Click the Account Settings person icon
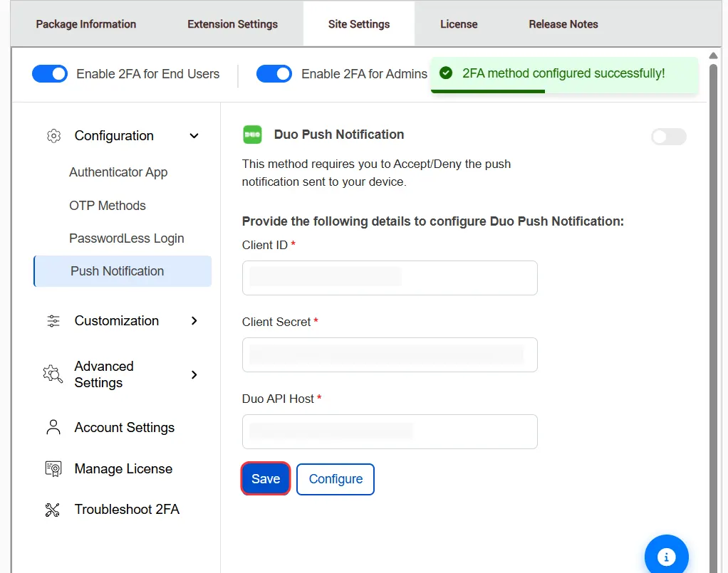 tap(53, 427)
